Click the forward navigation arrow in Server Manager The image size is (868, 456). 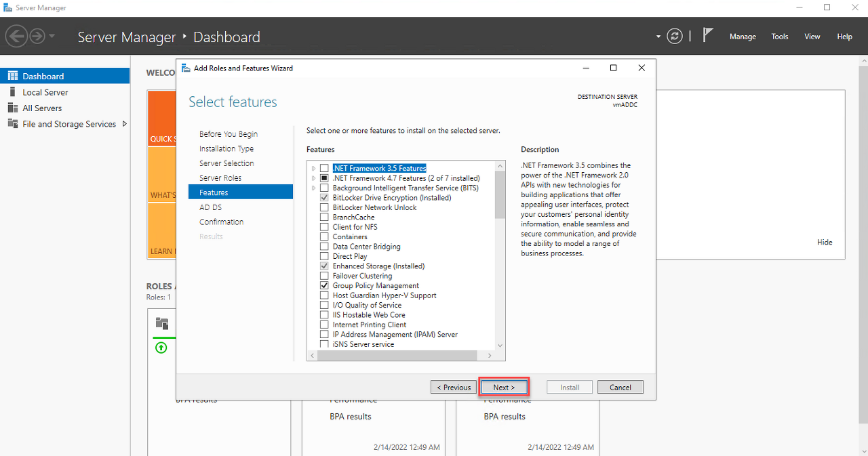click(x=37, y=36)
